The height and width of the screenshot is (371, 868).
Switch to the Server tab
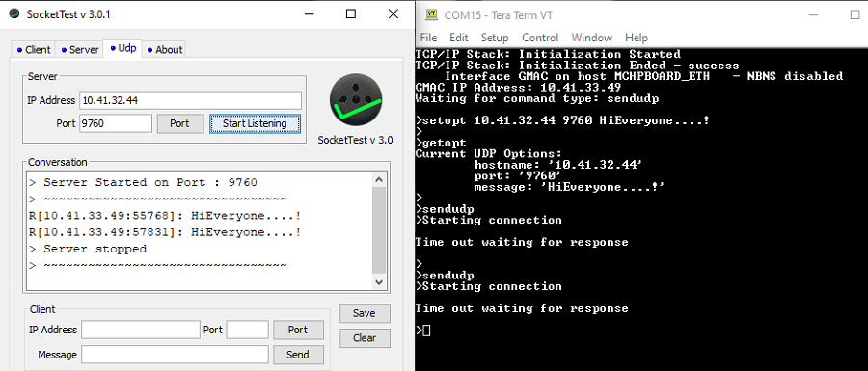pyautogui.click(x=79, y=50)
